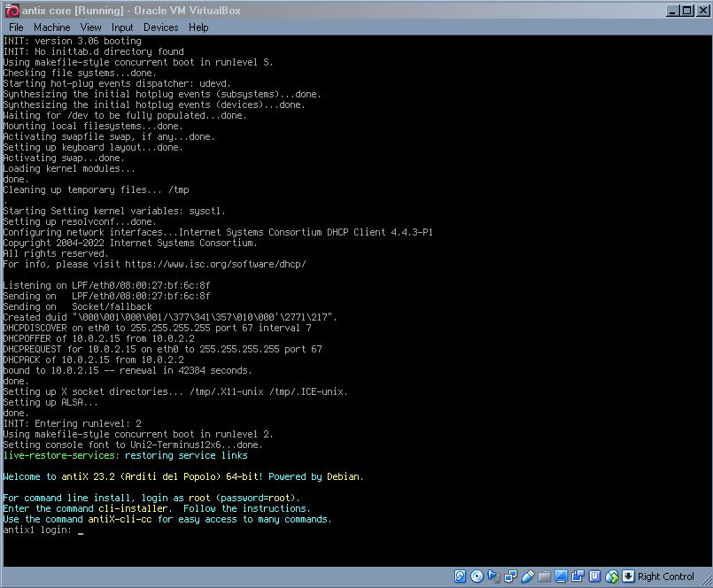713x588 pixels.
Task: Click the display settings status icon
Action: coord(561,576)
